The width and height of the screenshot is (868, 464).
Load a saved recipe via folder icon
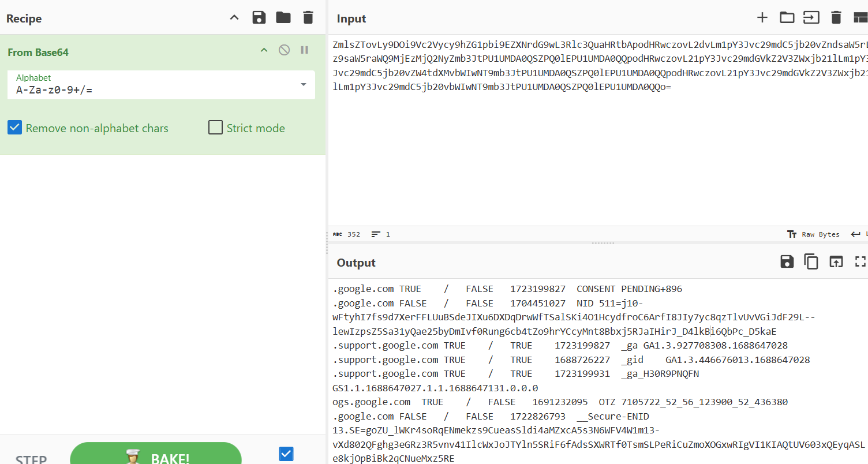[x=283, y=18]
